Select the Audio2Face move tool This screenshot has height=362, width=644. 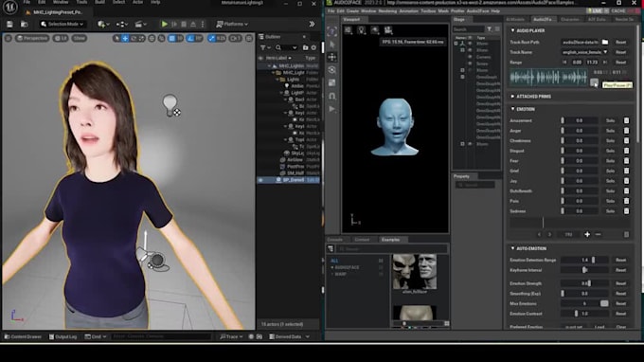[332, 57]
